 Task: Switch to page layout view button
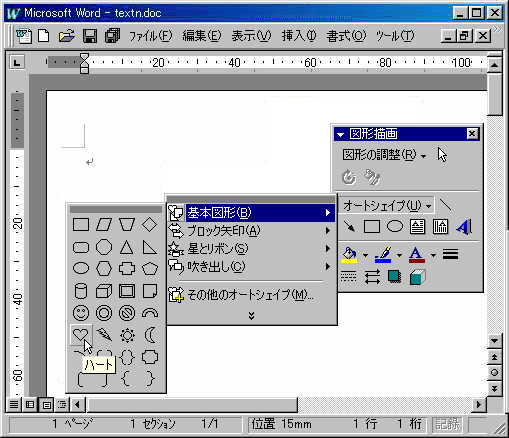click(47, 405)
